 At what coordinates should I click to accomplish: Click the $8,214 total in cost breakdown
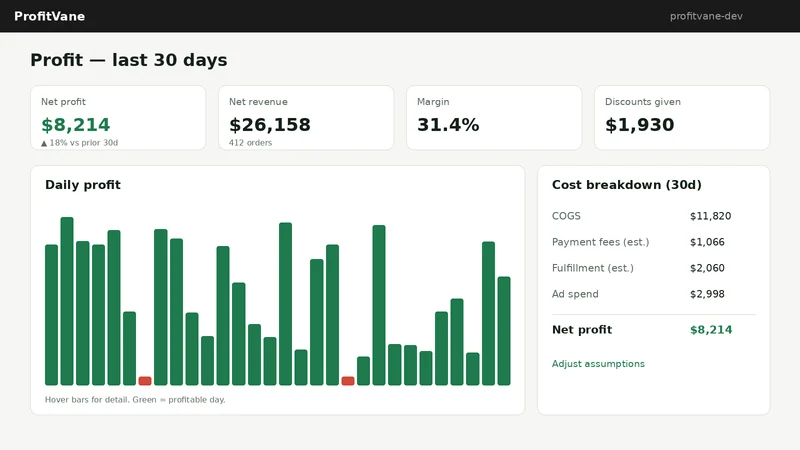(711, 330)
